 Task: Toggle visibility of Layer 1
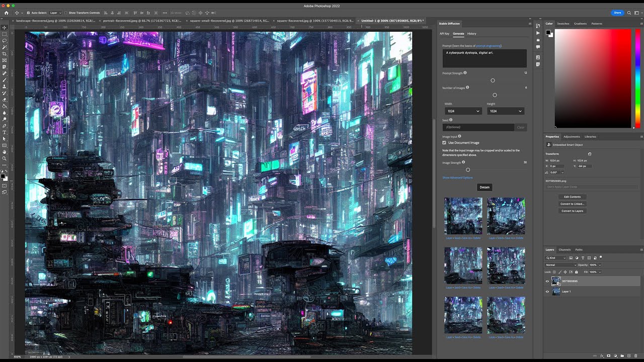pyautogui.click(x=548, y=292)
